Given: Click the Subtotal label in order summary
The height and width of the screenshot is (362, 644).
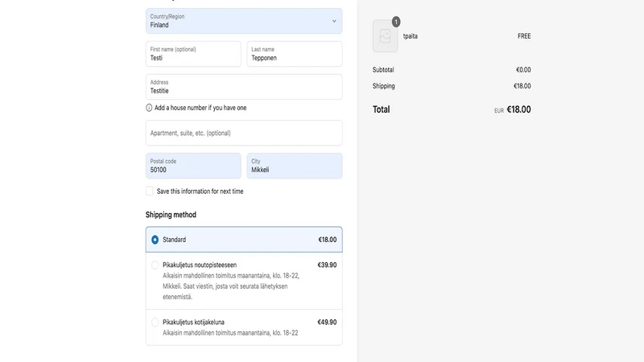Looking at the screenshot, I should pos(383,70).
